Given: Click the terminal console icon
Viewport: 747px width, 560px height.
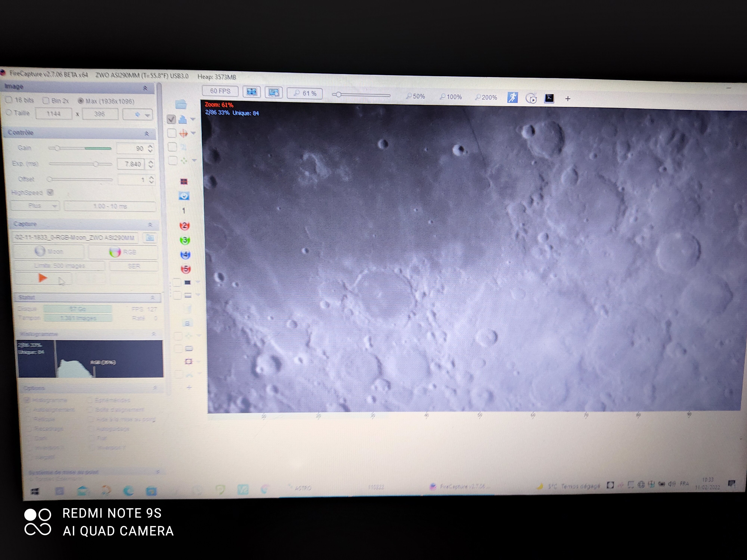Looking at the screenshot, I should (x=549, y=98).
